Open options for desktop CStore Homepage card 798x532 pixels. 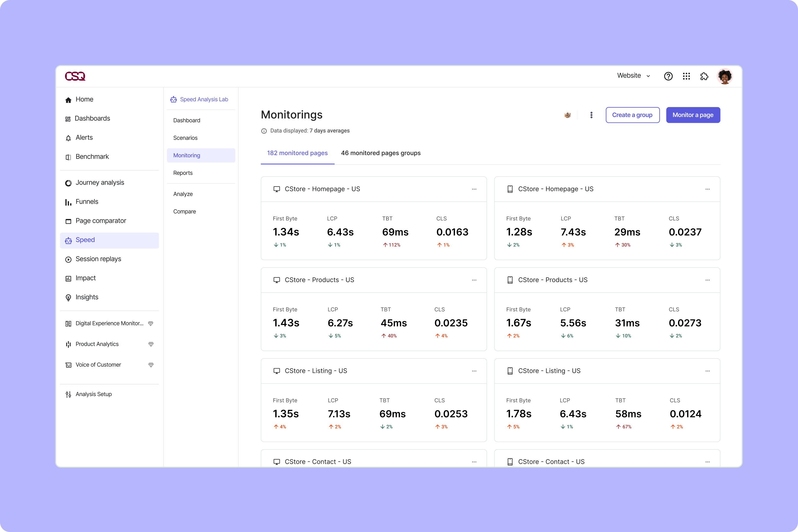coord(474,189)
